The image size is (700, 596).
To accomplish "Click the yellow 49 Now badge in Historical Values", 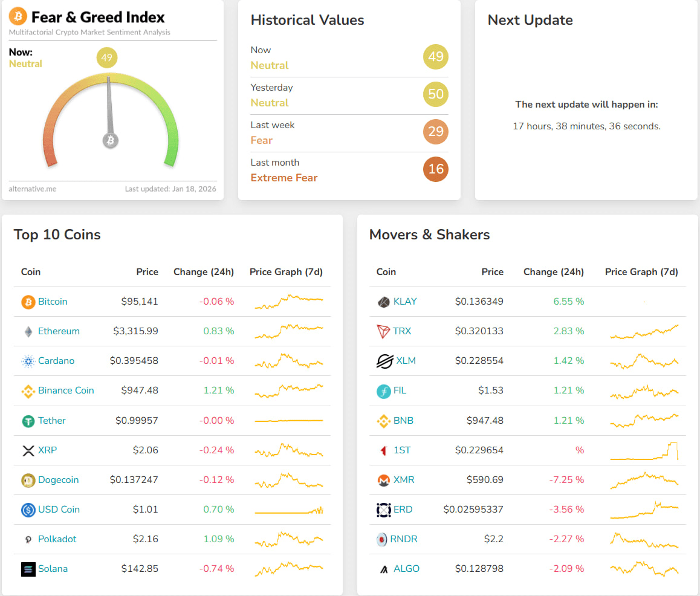I will pyautogui.click(x=436, y=57).
